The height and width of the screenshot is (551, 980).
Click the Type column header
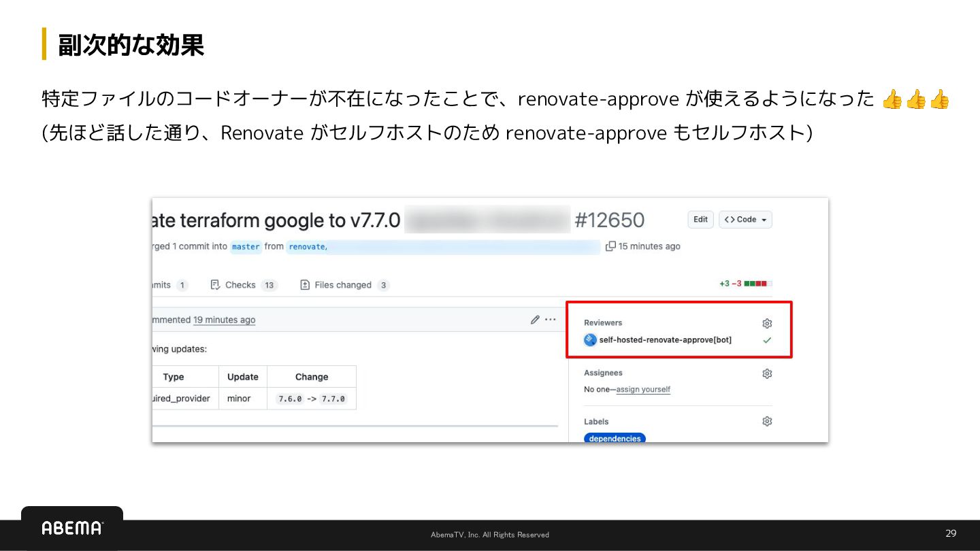click(x=174, y=377)
